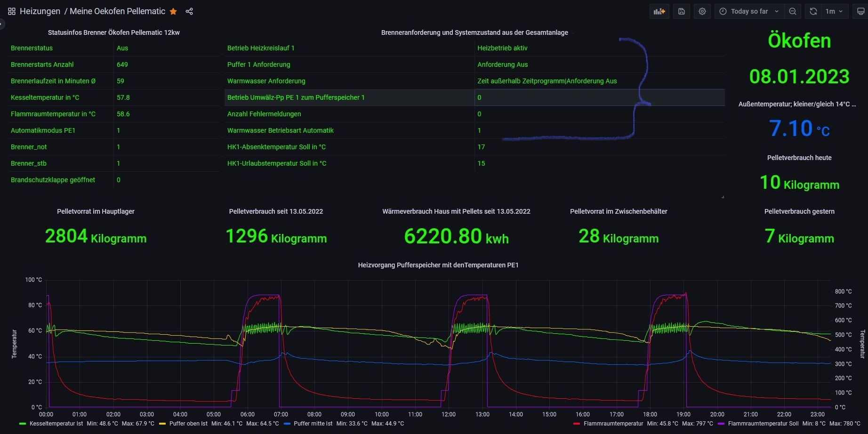Open the Heizungen folder breadcrumb
868x434 pixels.
coord(40,11)
